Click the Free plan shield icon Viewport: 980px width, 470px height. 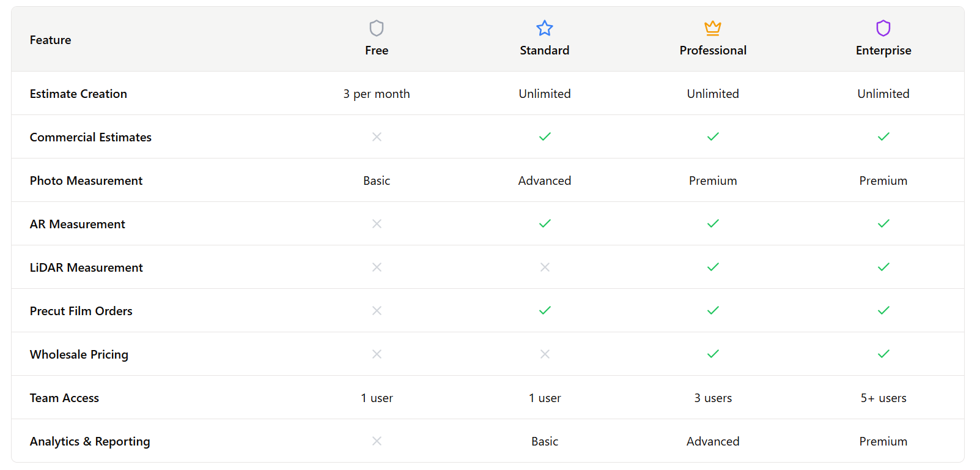click(x=377, y=28)
